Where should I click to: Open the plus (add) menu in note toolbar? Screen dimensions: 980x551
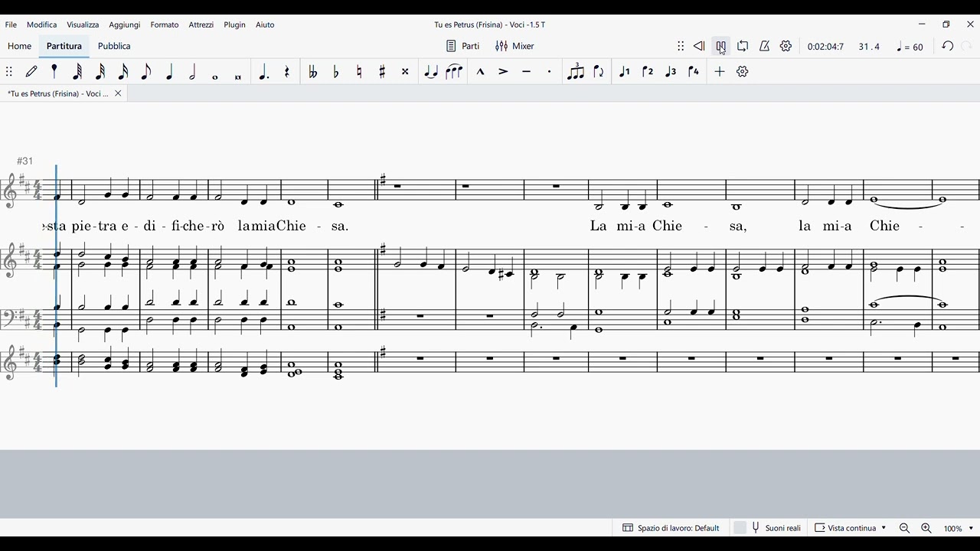(720, 72)
